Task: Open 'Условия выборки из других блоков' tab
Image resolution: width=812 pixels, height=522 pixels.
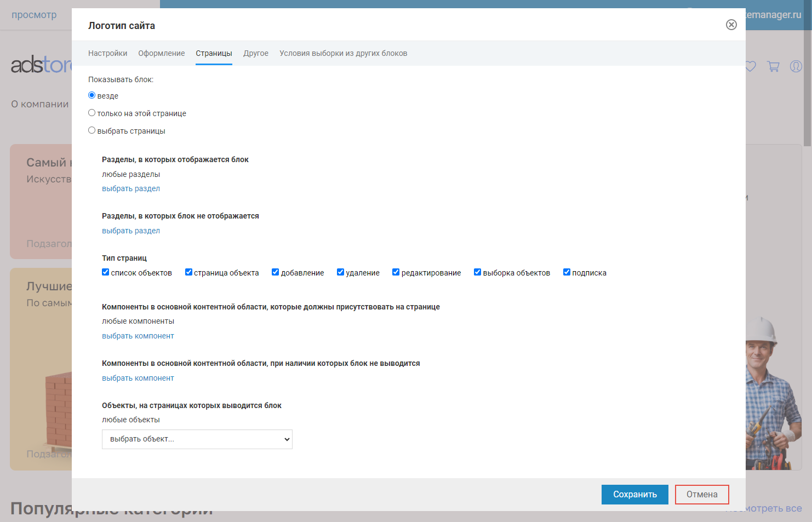Action: click(343, 53)
